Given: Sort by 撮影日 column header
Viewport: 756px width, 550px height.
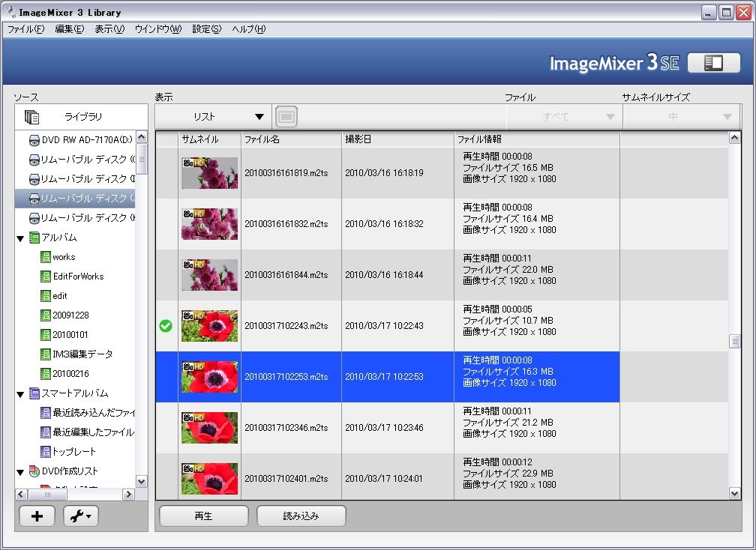Looking at the screenshot, I should click(x=397, y=139).
